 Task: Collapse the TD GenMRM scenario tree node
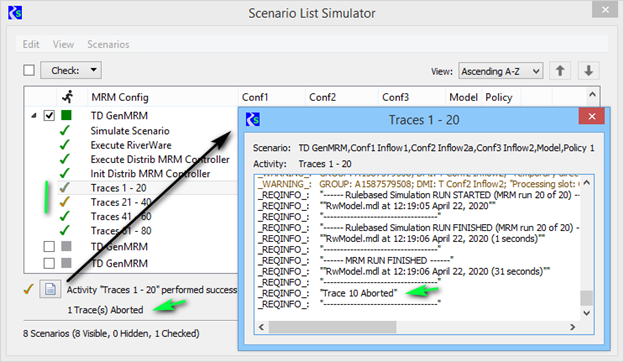[x=34, y=115]
